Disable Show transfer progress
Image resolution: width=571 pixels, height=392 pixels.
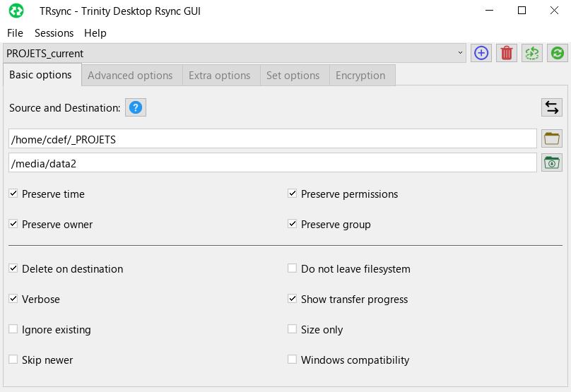pyautogui.click(x=292, y=299)
